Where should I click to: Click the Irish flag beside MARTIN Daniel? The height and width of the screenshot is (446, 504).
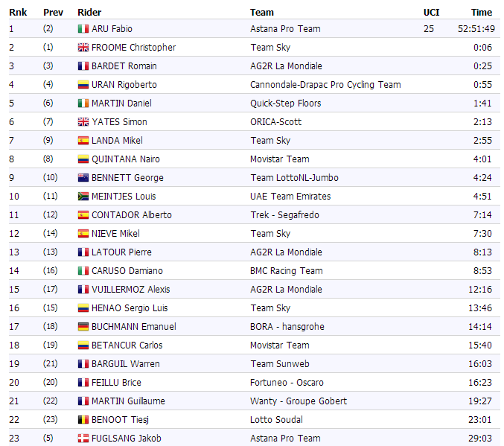83,103
